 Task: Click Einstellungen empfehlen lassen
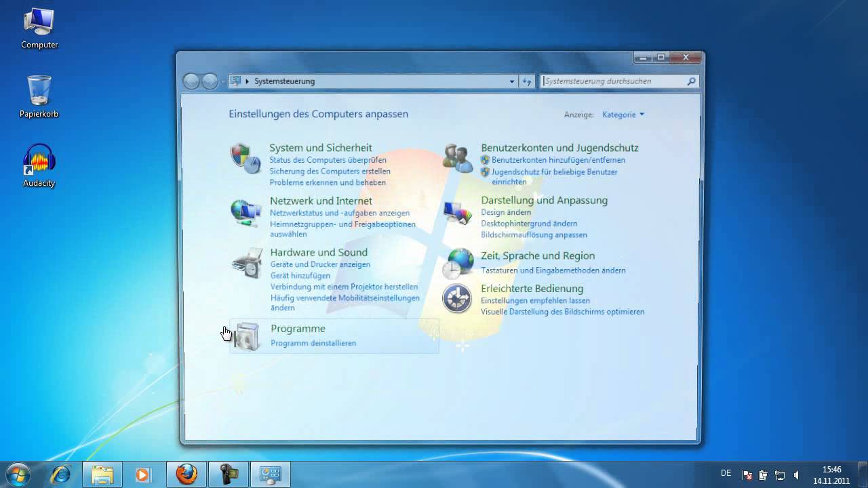535,300
